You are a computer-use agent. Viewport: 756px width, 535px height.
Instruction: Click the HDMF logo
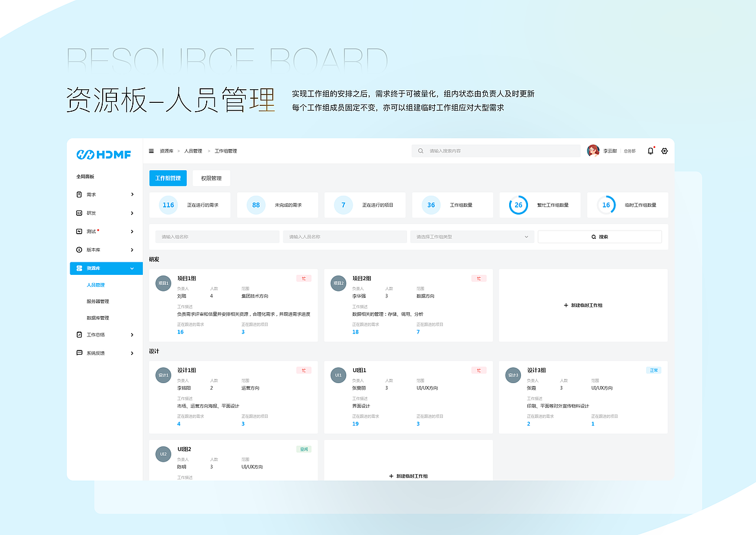[104, 154]
